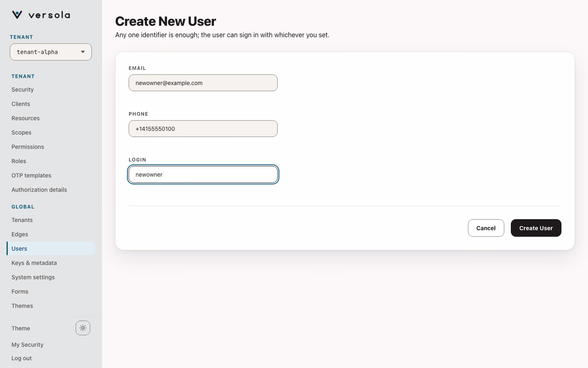Go to Clients in sidebar
The image size is (588, 368).
21,104
